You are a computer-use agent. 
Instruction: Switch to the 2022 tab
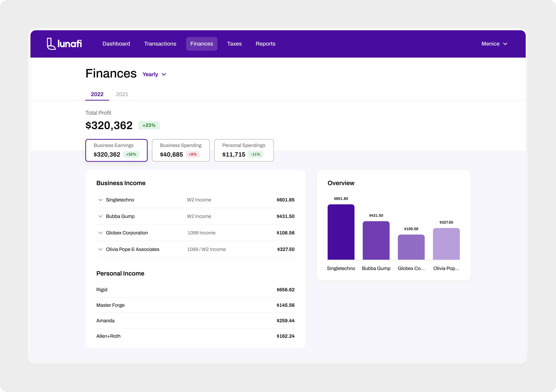pyautogui.click(x=97, y=94)
